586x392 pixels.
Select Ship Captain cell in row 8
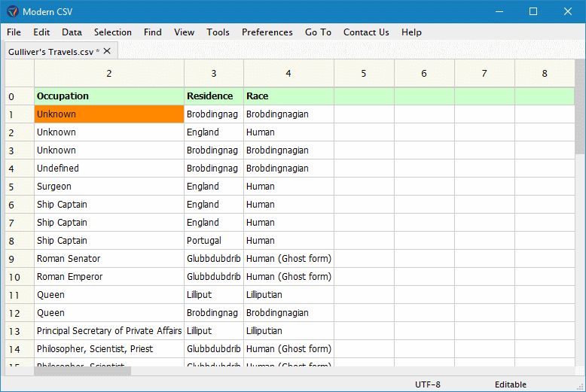(109, 241)
